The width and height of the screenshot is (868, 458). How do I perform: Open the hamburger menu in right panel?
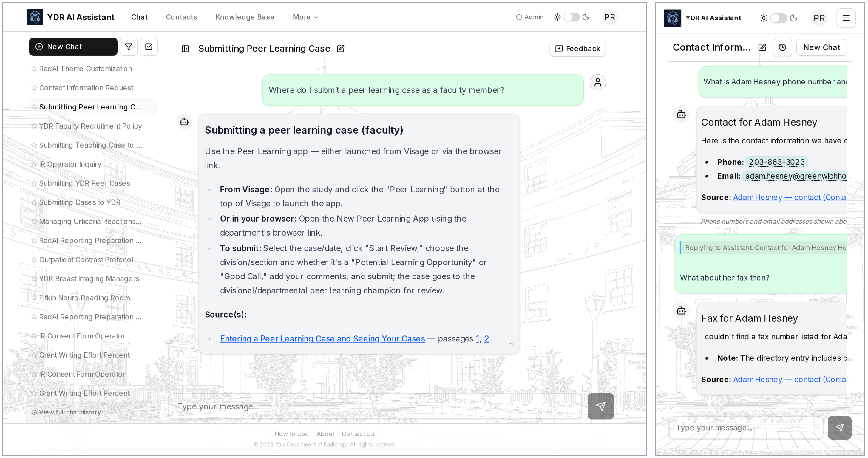846,18
